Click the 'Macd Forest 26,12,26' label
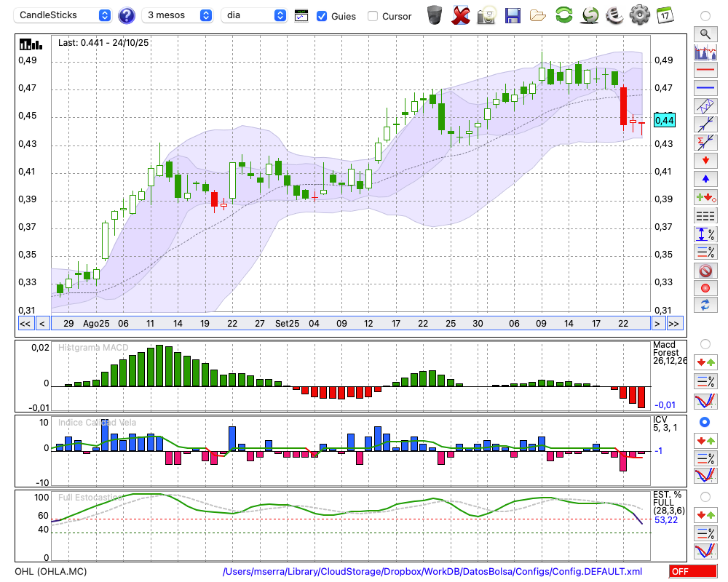This screenshot has width=728, height=582. (670, 353)
